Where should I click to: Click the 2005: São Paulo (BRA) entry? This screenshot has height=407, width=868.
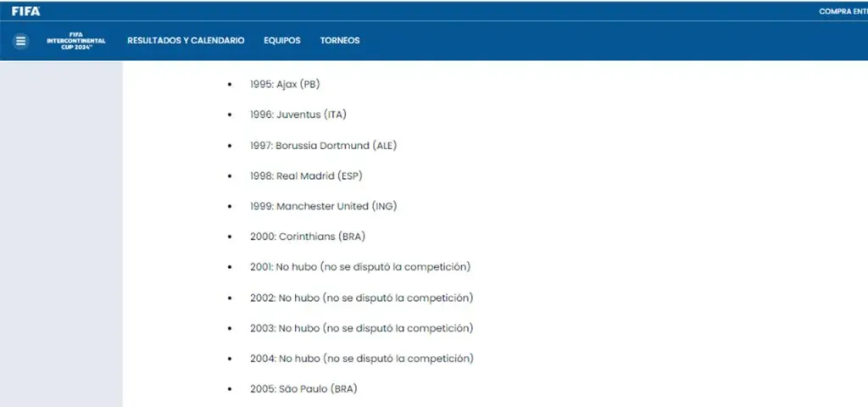point(303,389)
